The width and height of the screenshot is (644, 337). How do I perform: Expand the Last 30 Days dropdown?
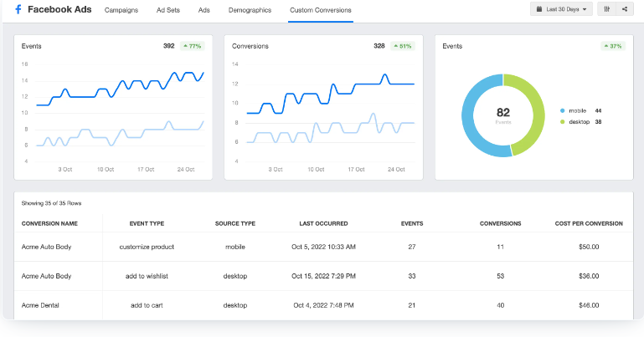[563, 9]
